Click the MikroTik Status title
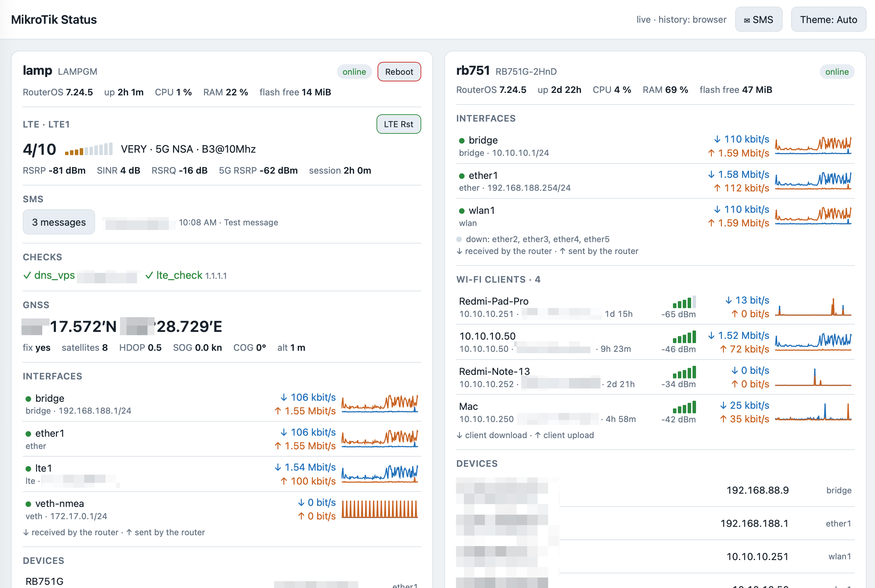 54,20
